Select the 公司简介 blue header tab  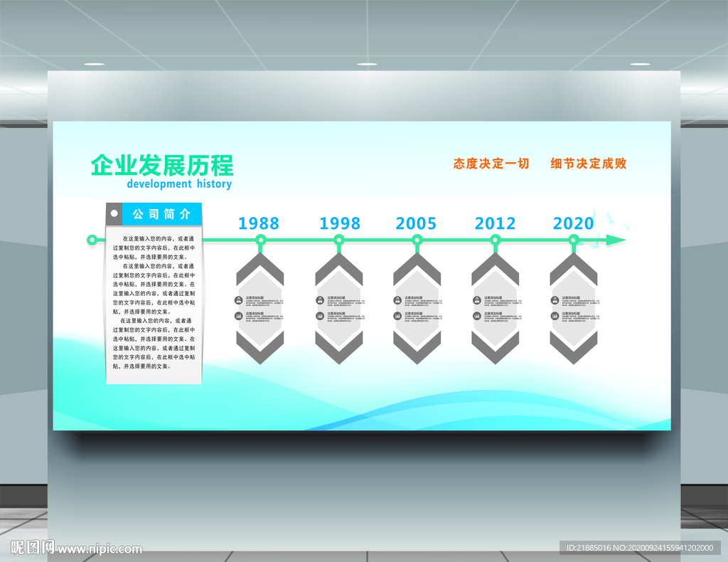(x=162, y=214)
